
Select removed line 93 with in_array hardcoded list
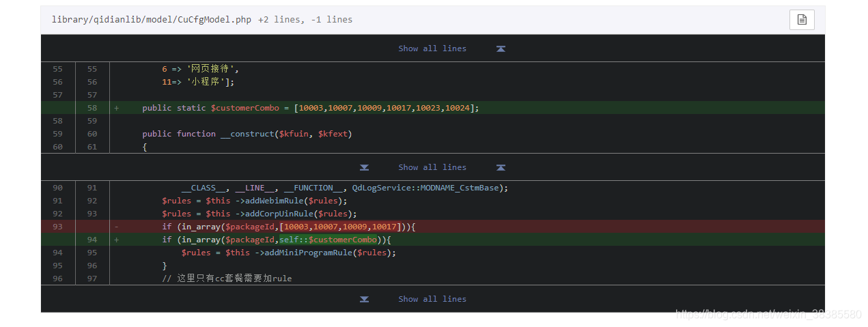click(433, 227)
